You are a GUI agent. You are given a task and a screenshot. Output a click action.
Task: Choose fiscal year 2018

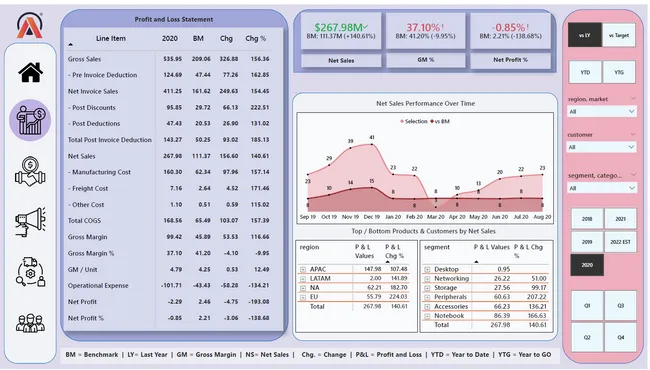click(587, 219)
